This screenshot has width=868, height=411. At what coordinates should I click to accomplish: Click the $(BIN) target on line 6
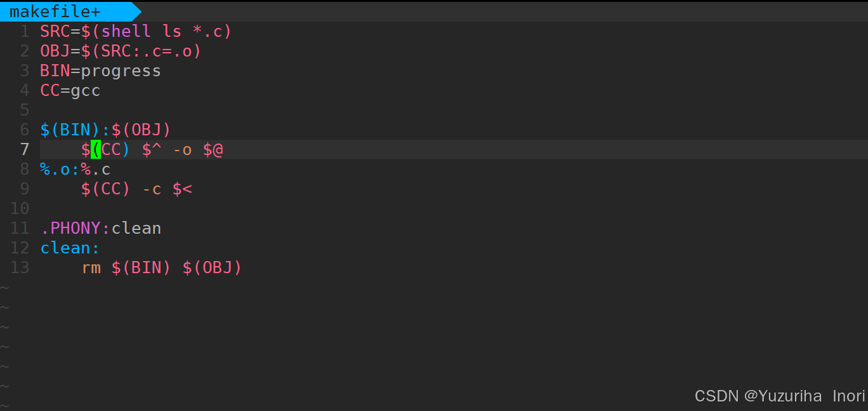click(70, 130)
